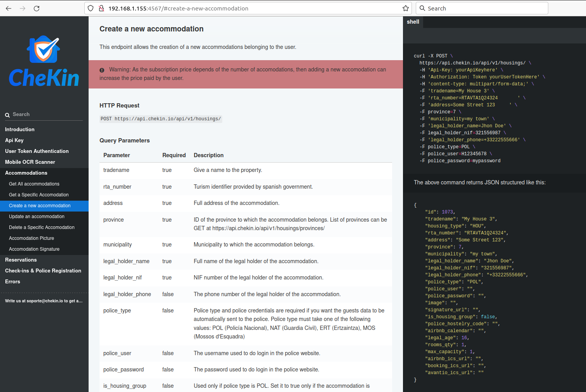This screenshot has width=586, height=392.
Task: Select the shell language tab
Action: [x=413, y=22]
